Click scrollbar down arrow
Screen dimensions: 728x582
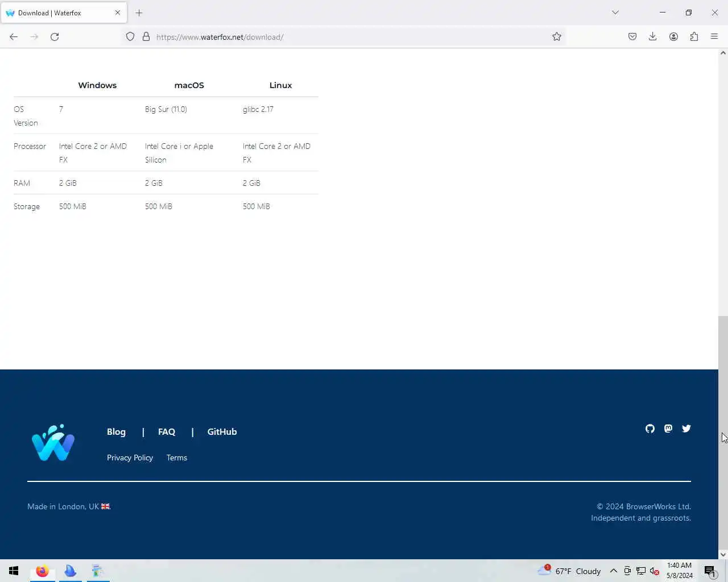click(723, 554)
